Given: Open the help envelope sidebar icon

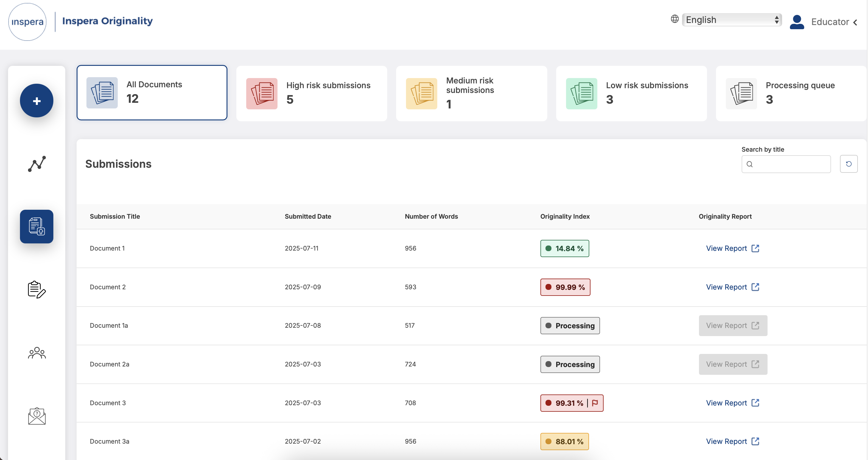Looking at the screenshot, I should [x=36, y=416].
